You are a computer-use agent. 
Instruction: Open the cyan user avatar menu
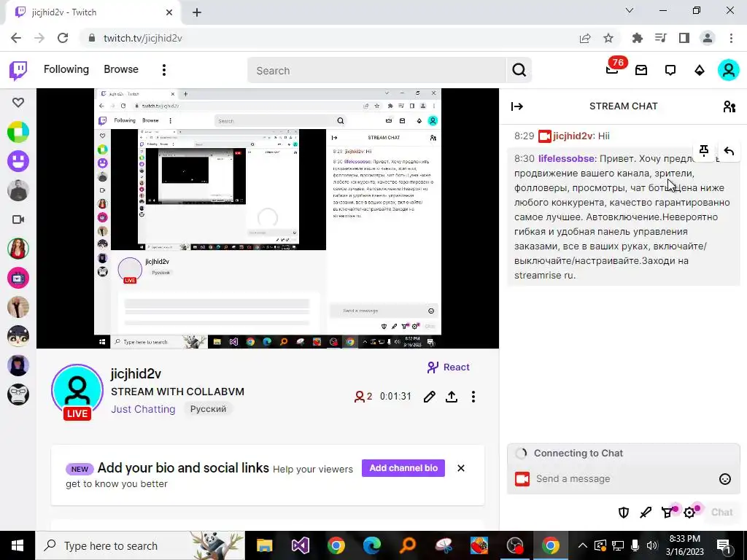[x=729, y=71]
